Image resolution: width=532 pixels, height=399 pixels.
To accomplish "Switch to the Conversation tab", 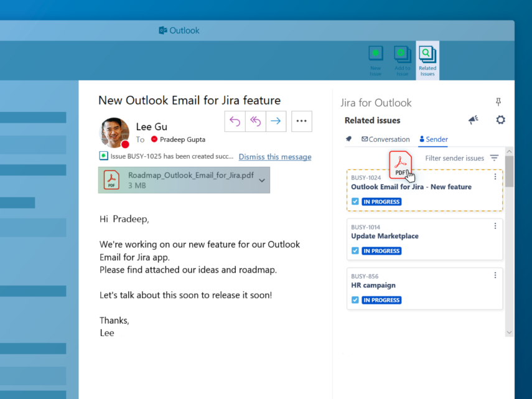I will [x=385, y=139].
